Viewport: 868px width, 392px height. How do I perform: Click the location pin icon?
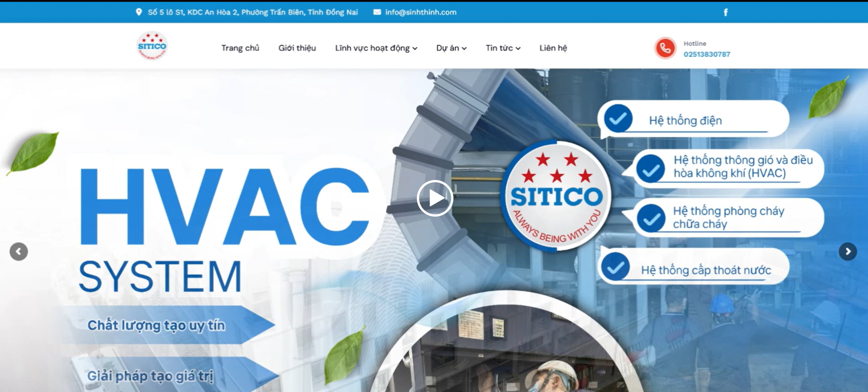(139, 12)
